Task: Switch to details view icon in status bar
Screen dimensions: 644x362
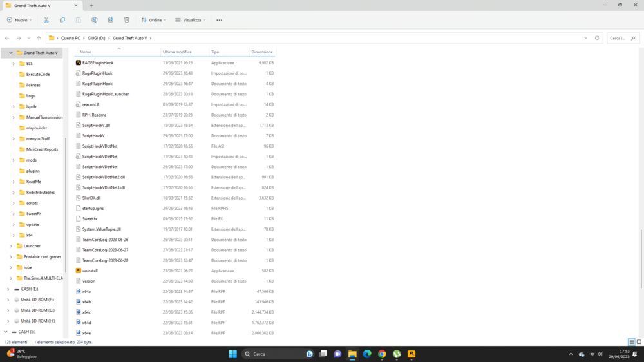Action: 632,342
